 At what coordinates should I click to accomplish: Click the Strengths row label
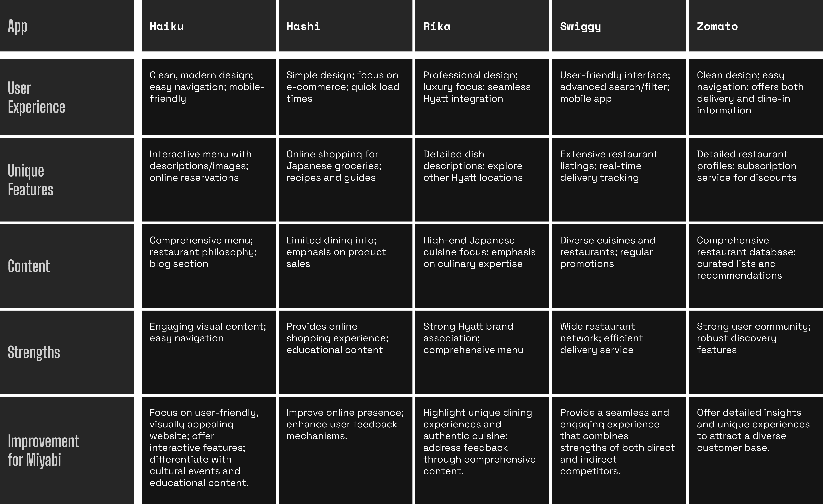(x=67, y=352)
